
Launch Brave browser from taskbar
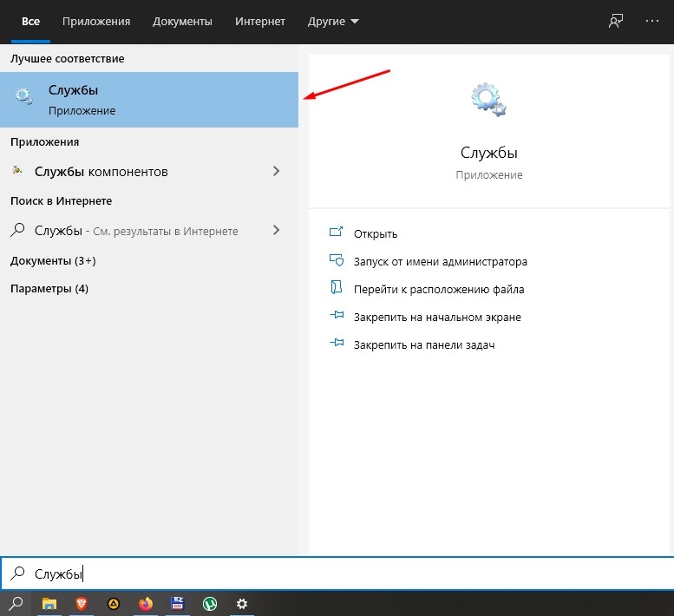(82, 604)
